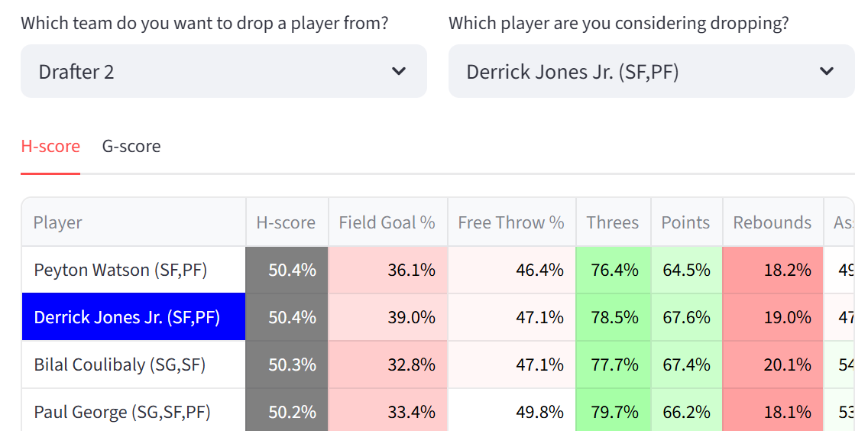Click the chevron arrow beside Derrick Jones Jr. selection
This screenshot has width=868, height=431.
pyautogui.click(x=827, y=71)
